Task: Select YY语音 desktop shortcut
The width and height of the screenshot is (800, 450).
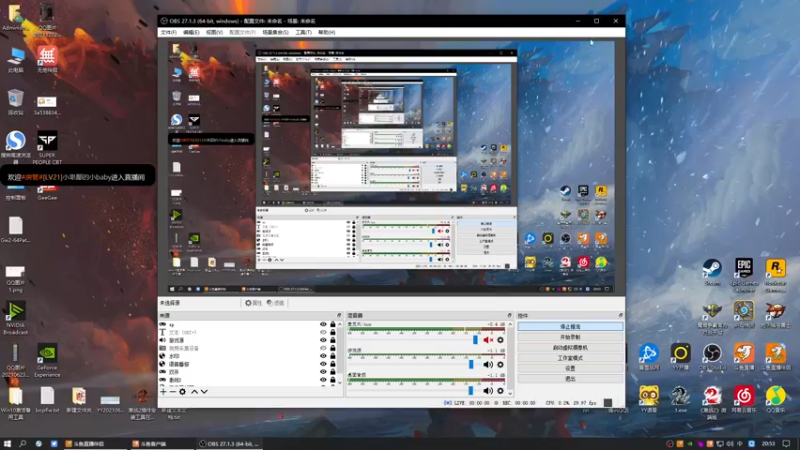Action: coord(648,399)
